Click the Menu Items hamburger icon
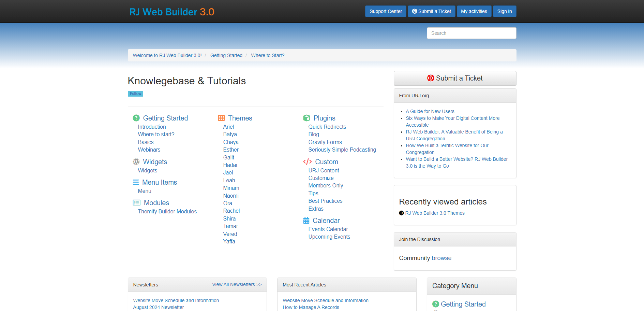This screenshot has height=311, width=644. pos(136,182)
